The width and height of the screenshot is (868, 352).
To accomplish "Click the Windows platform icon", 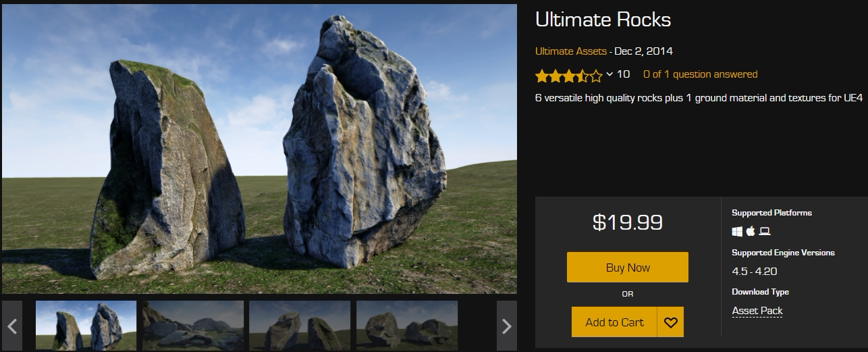I will 737,231.
